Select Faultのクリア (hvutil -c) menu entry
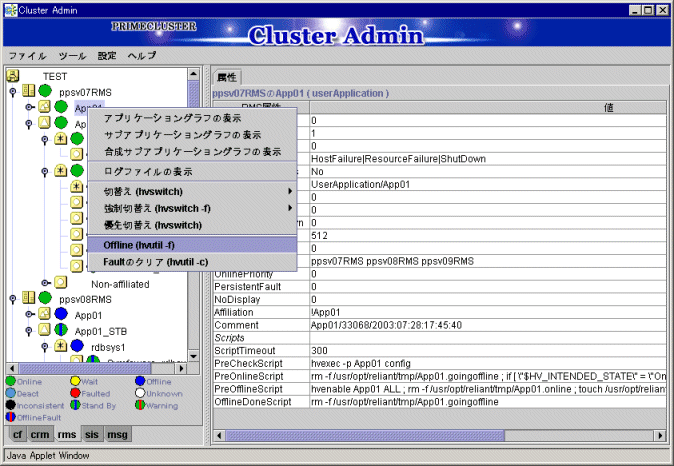Viewport: 674px width, 466px height. click(192, 262)
